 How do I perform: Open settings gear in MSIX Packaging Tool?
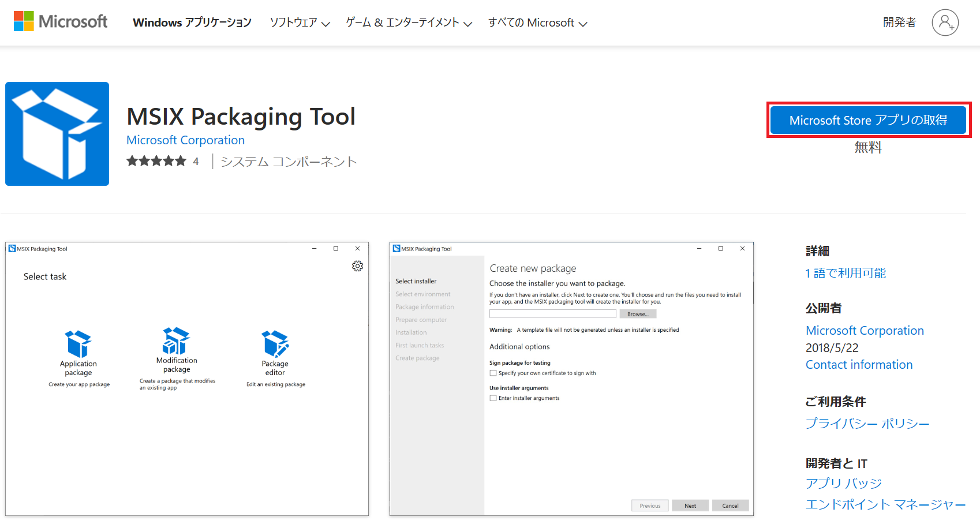pos(358,266)
